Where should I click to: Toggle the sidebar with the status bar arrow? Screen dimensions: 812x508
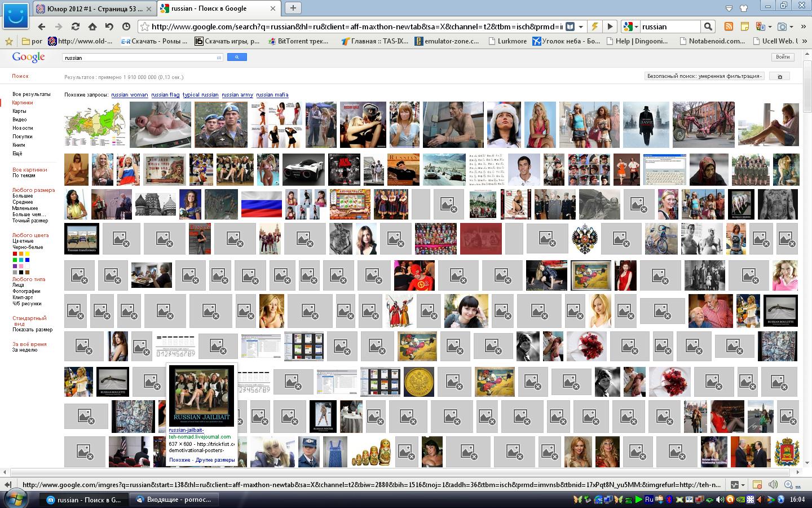8,485
